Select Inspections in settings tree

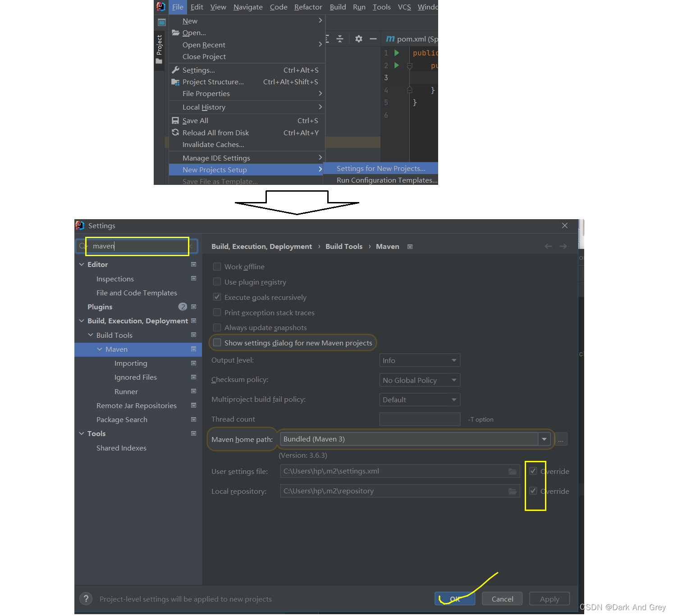tap(115, 279)
